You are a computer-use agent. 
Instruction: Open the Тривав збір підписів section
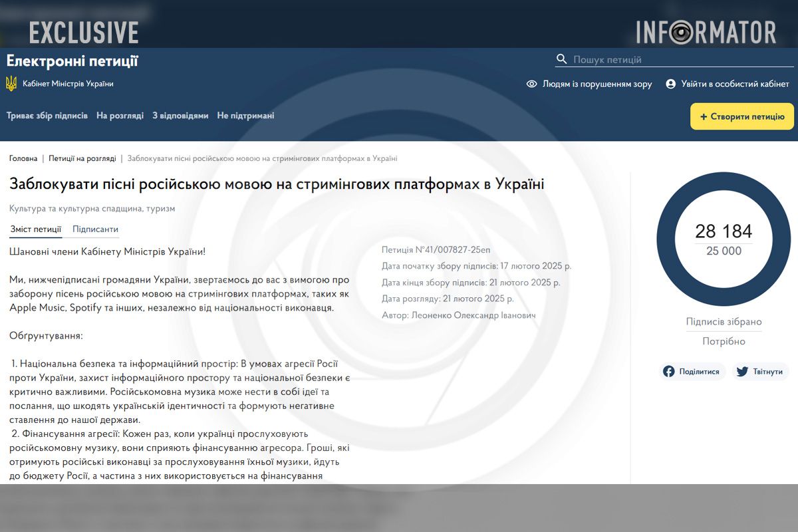coord(47,114)
